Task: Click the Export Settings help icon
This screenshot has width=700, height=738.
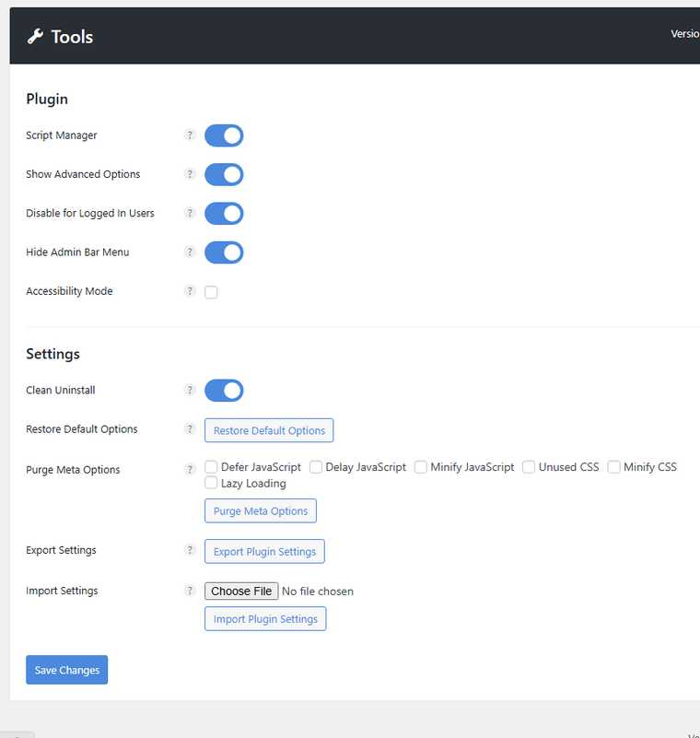Action: tap(190, 550)
